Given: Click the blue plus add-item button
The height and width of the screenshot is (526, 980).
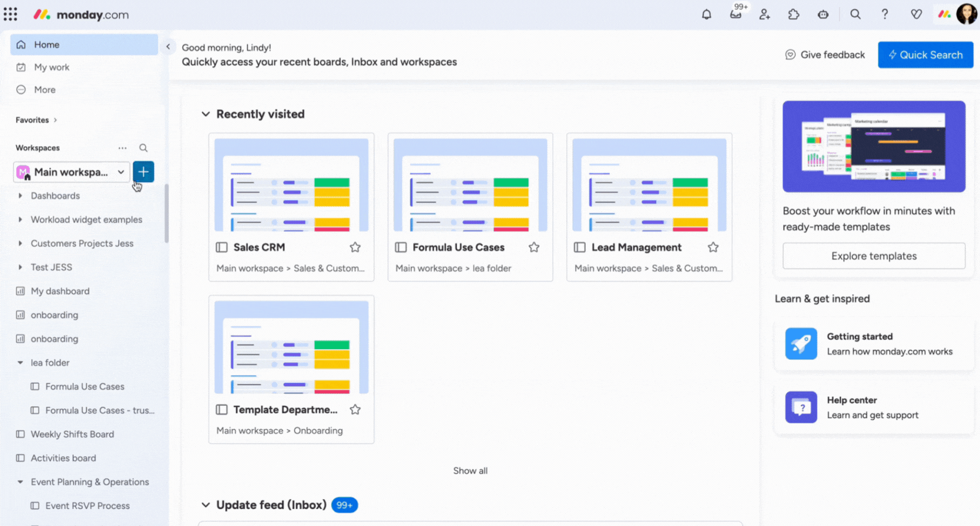Looking at the screenshot, I should coord(143,172).
